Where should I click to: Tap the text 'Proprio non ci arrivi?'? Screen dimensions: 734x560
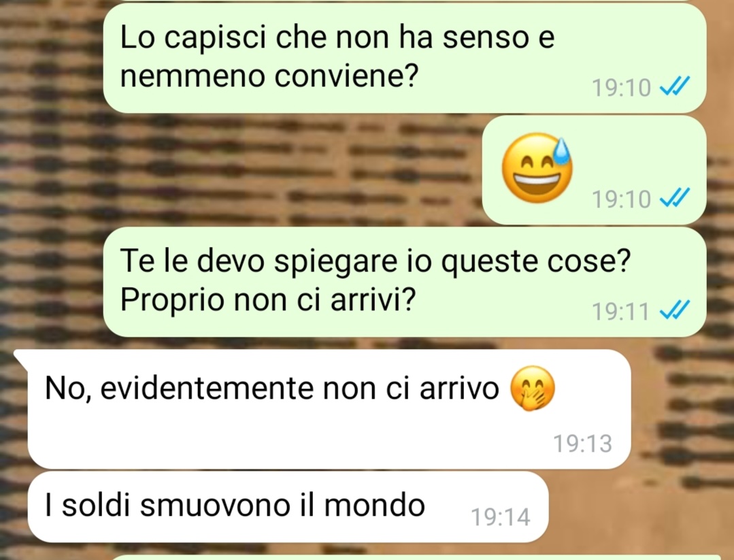click(x=268, y=300)
